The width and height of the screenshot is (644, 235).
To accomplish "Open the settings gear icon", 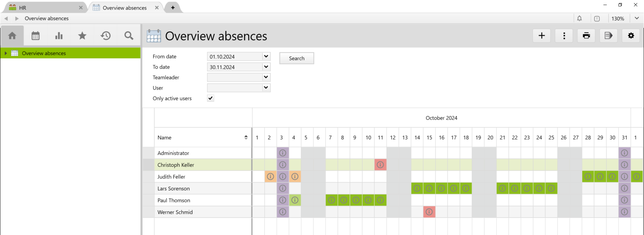I will [x=631, y=36].
